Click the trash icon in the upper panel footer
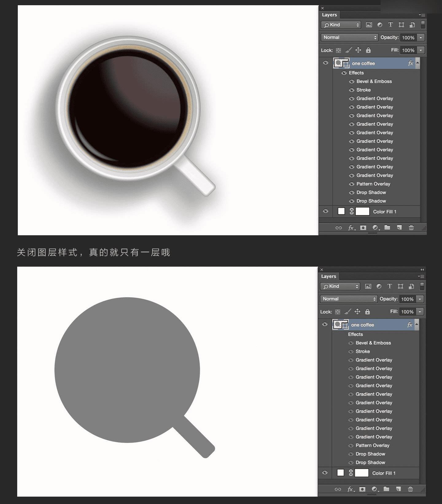This screenshot has width=442, height=504. [x=411, y=227]
